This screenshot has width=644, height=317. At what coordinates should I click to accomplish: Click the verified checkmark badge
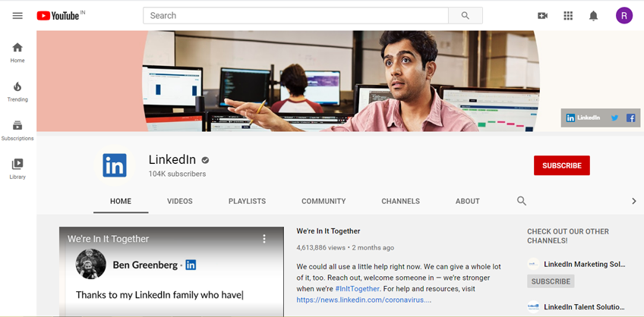tap(205, 160)
